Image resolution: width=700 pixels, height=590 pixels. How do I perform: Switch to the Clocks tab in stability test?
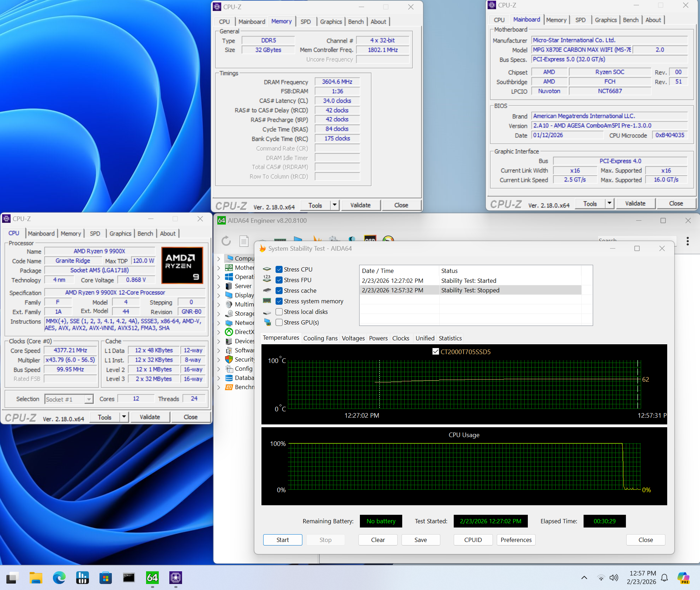401,338
